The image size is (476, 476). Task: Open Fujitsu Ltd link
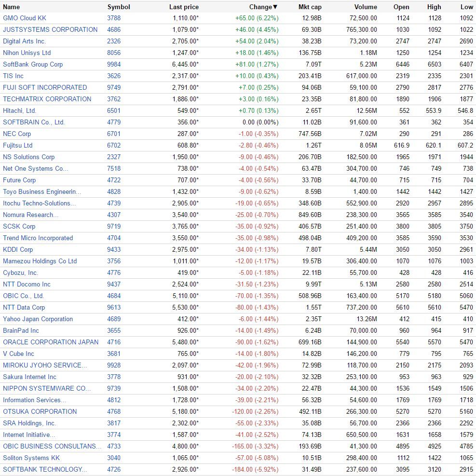point(18,145)
